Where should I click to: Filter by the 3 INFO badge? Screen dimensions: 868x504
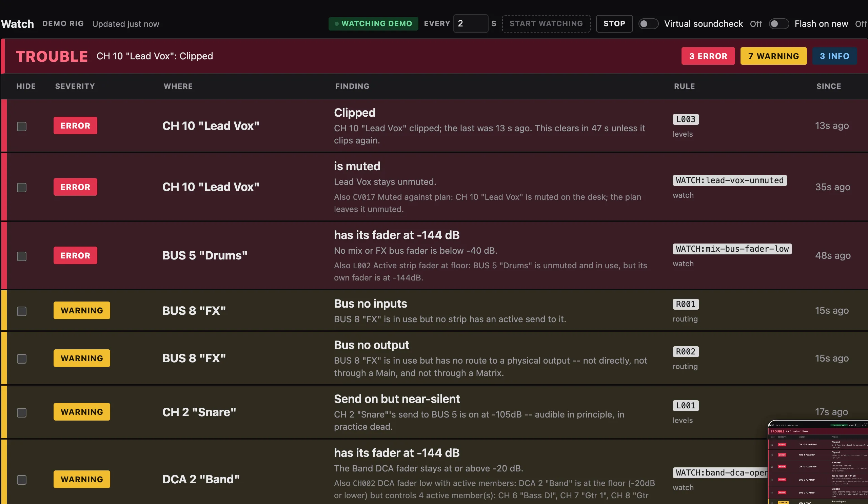tap(834, 56)
